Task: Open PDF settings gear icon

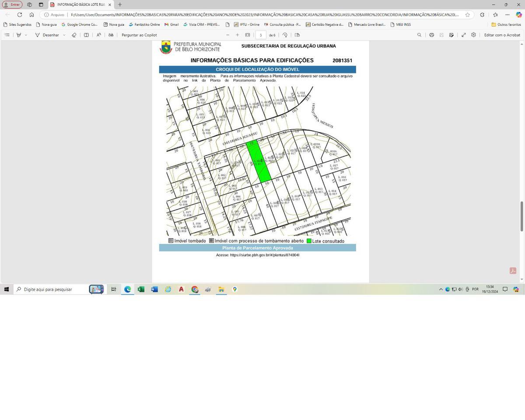Action: (x=473, y=35)
